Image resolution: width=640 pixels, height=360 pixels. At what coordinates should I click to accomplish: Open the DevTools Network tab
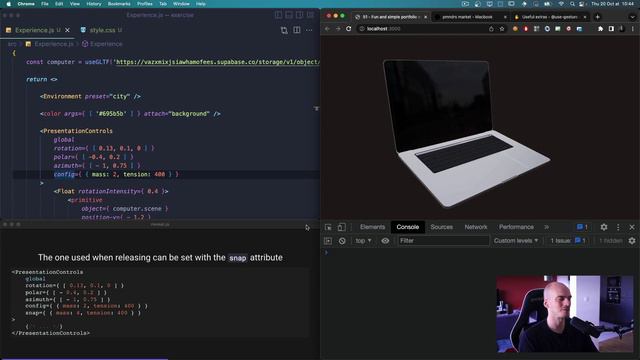pos(476,227)
